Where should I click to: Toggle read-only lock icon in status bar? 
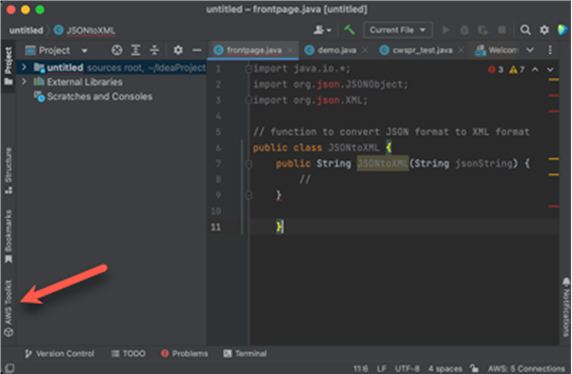(474, 368)
